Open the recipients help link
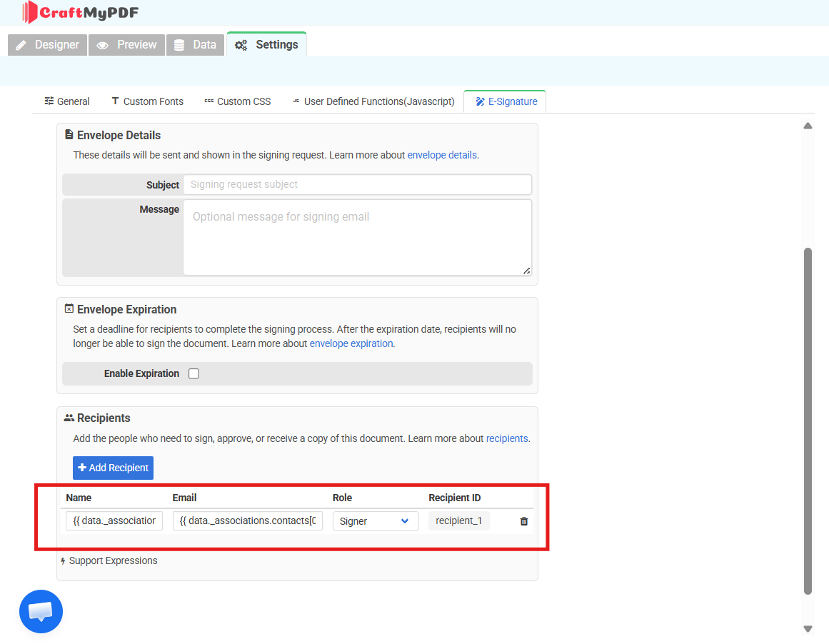 tap(507, 438)
